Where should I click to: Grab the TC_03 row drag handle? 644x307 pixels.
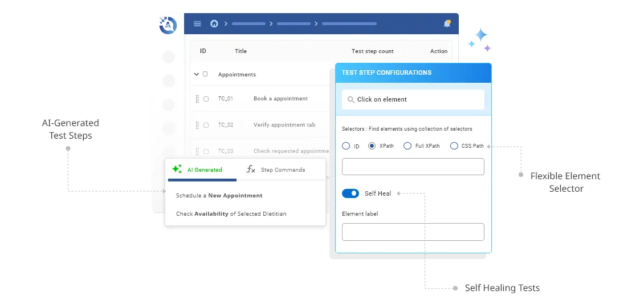(x=197, y=151)
